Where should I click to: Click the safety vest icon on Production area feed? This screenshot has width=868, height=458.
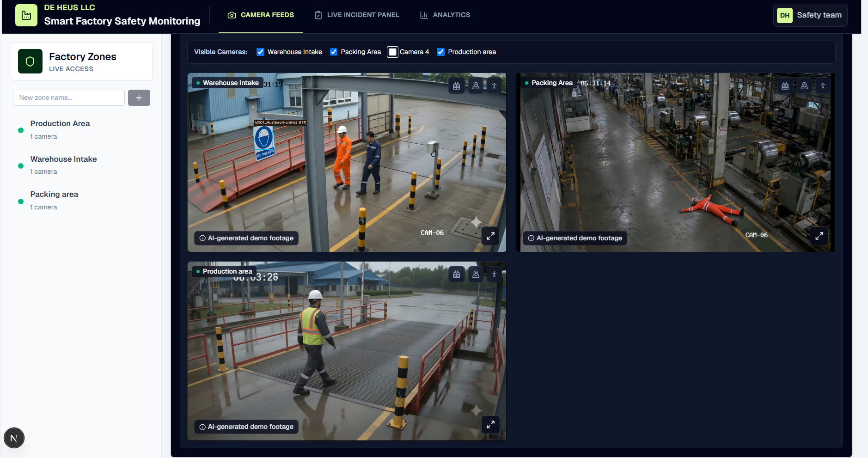[457, 275]
